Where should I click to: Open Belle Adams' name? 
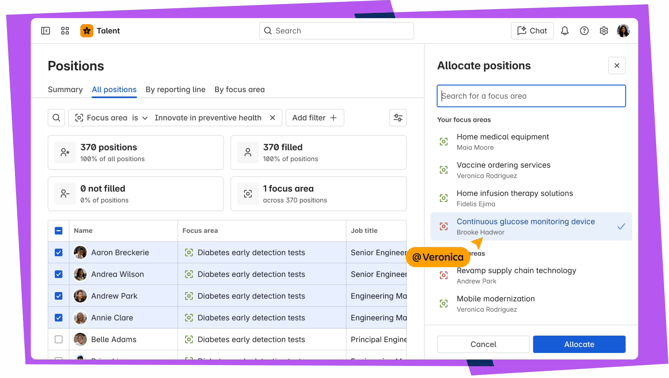[x=113, y=340]
